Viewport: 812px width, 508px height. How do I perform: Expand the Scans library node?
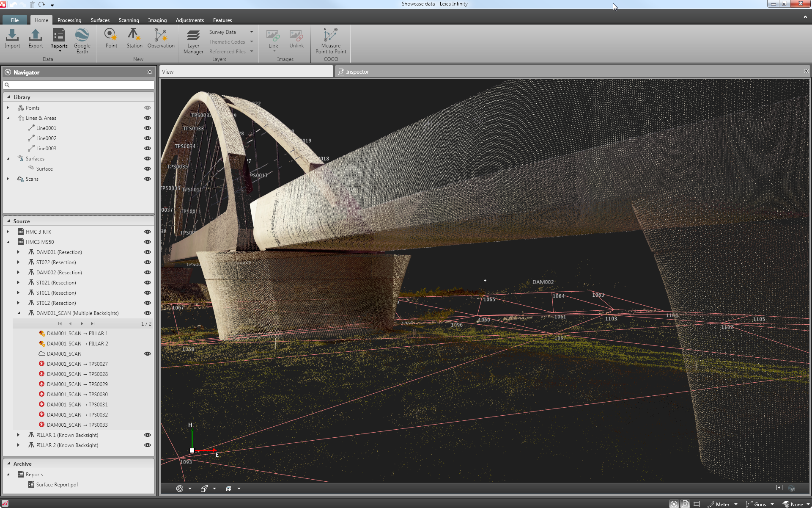click(x=8, y=179)
